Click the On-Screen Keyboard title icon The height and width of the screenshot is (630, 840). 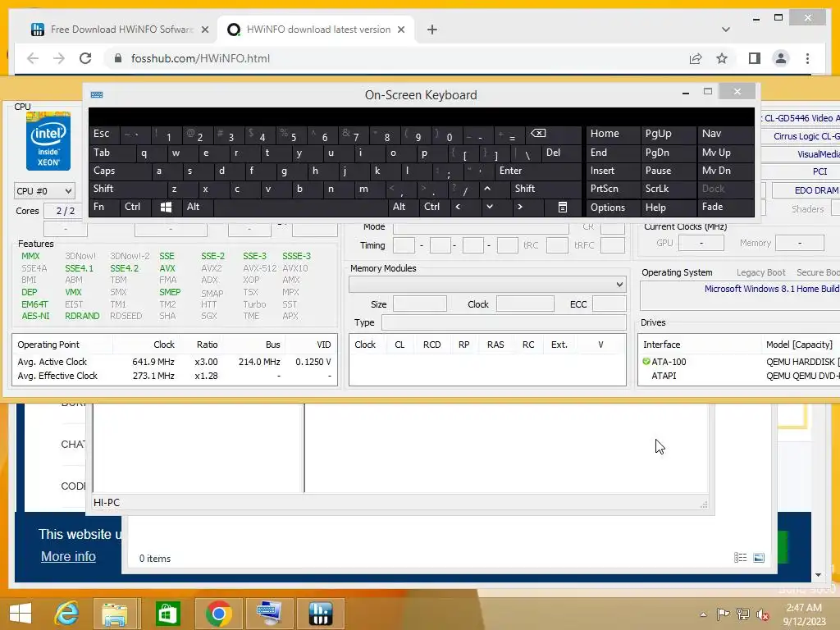pos(97,95)
